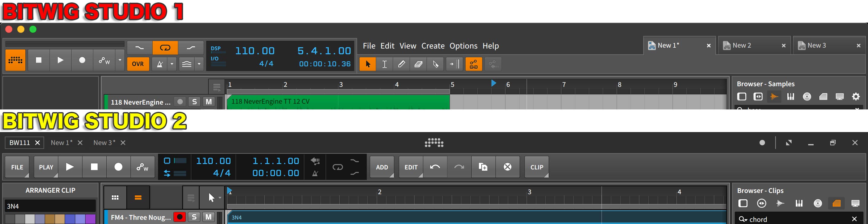Click the blue playhead marker near bar 6

494,83
